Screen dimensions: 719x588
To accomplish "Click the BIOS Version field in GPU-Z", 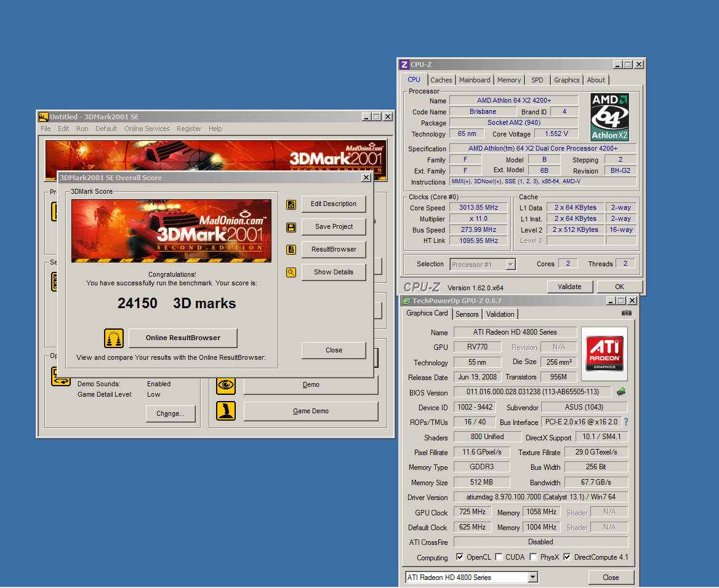I will (x=532, y=392).
